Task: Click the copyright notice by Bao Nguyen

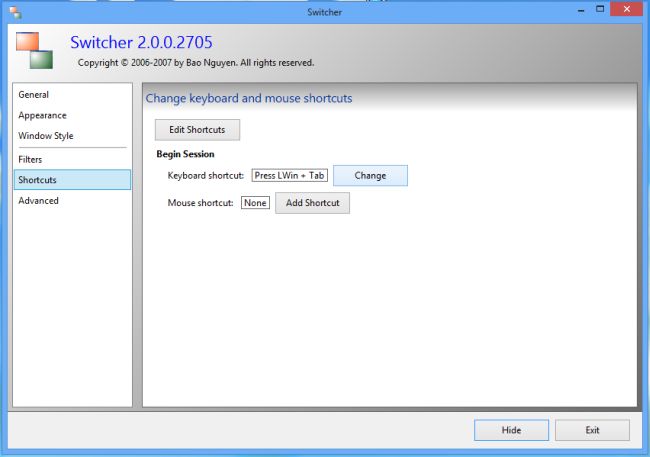Action: click(196, 63)
